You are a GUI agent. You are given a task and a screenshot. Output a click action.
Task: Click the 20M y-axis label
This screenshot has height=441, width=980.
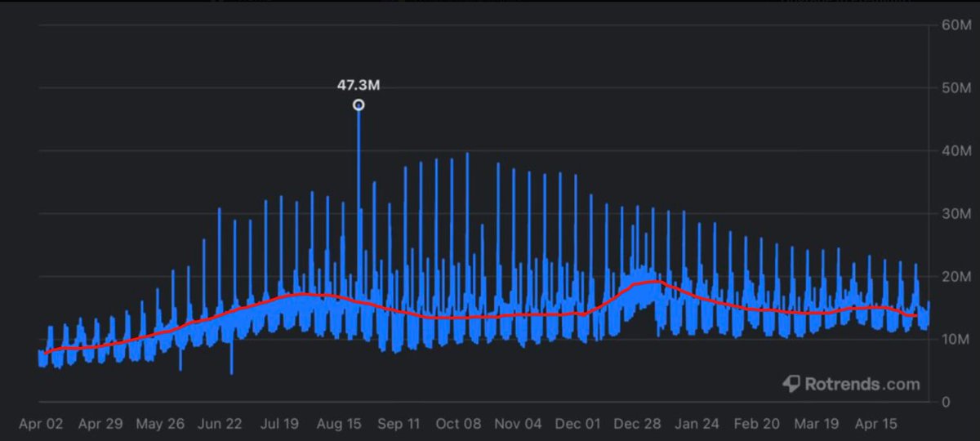click(957, 277)
